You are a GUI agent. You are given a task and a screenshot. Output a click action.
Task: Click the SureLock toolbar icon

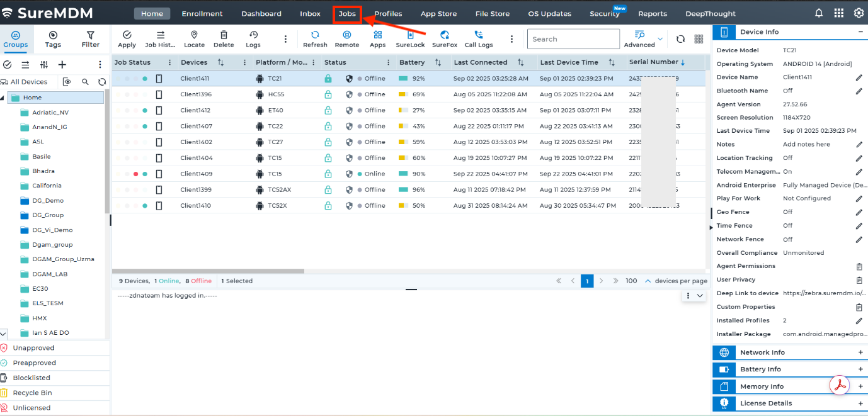[410, 39]
